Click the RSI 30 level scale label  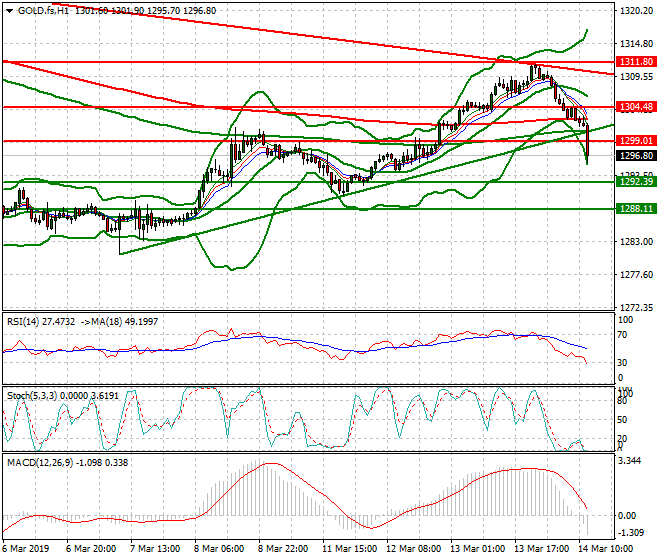click(622, 363)
